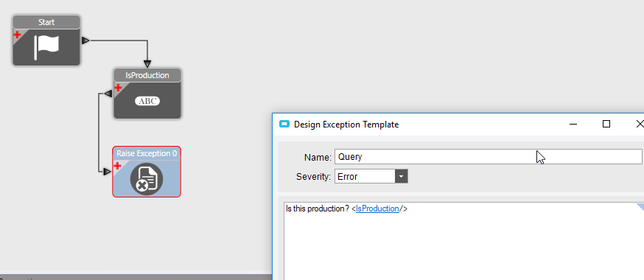
Task: Click the input arrow above IsProduction node
Action: pos(147,64)
